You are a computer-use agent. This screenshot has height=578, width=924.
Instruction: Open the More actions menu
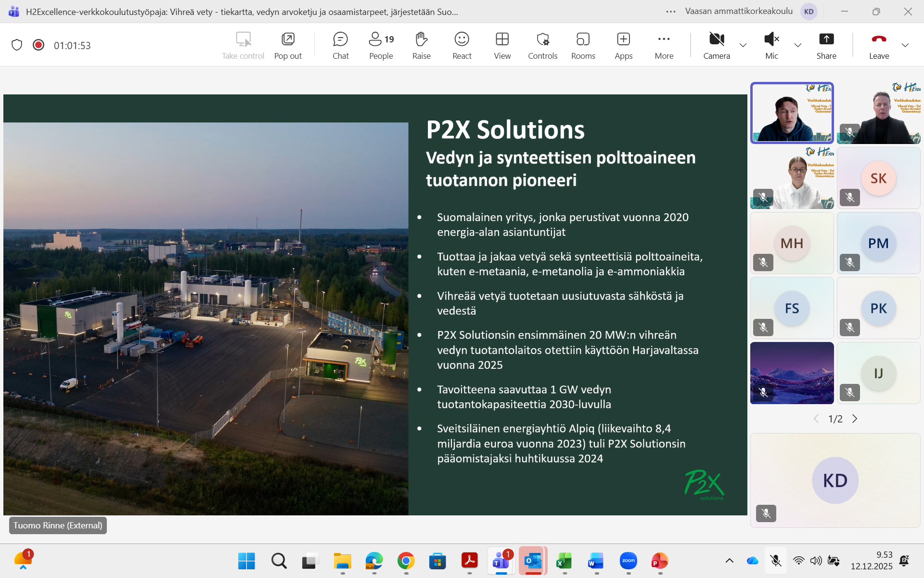664,45
